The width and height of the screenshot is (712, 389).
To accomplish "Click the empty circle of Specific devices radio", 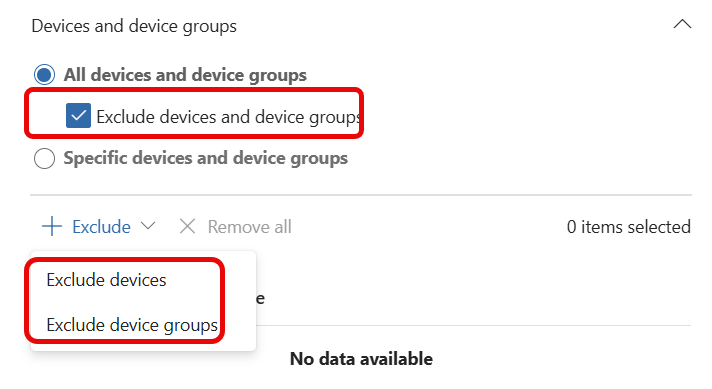I will (x=44, y=158).
